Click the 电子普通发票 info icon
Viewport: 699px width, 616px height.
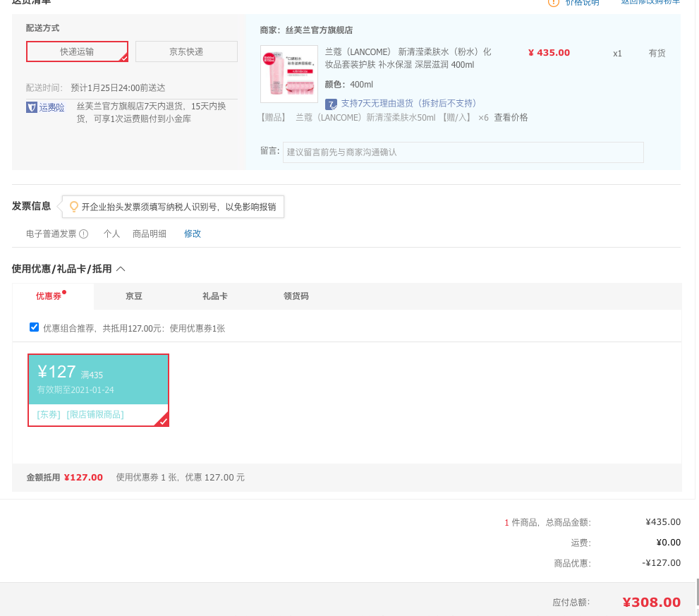click(84, 234)
